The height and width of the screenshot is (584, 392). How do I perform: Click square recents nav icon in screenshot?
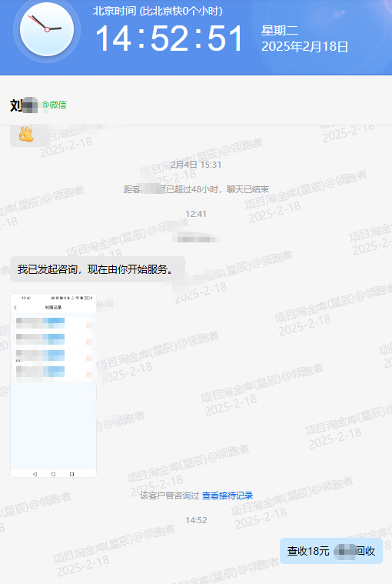[71, 474]
